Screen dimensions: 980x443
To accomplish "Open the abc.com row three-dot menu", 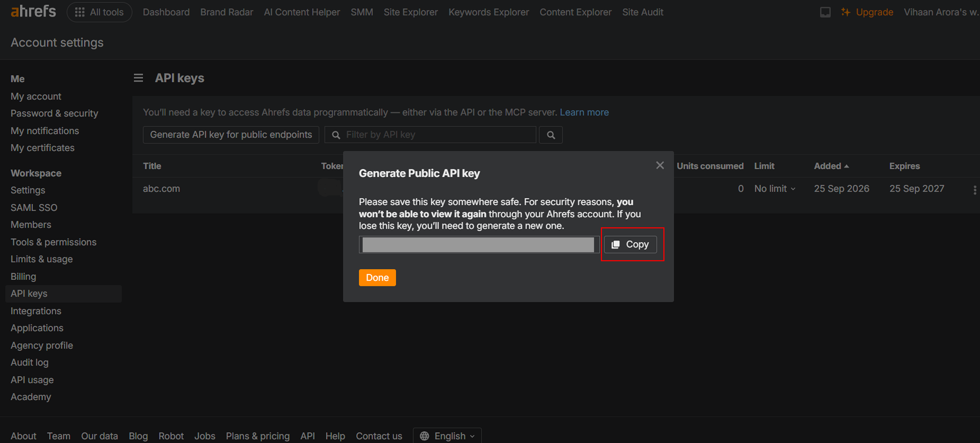I will point(974,190).
